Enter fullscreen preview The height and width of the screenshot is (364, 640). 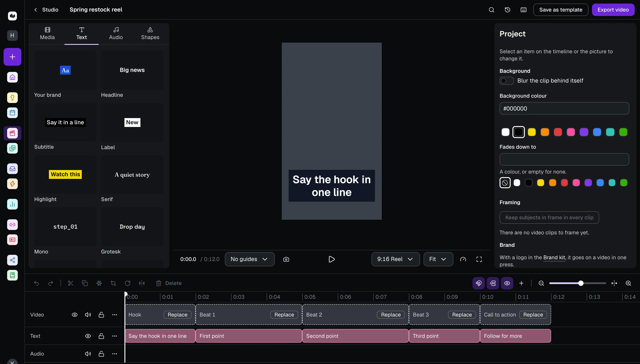[x=479, y=259]
